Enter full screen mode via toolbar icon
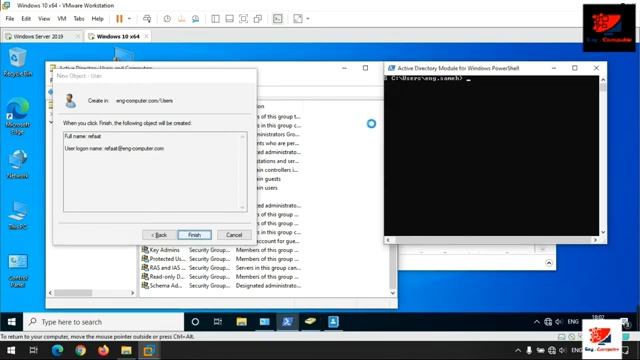This screenshot has width=640, height=360. (x=243, y=19)
